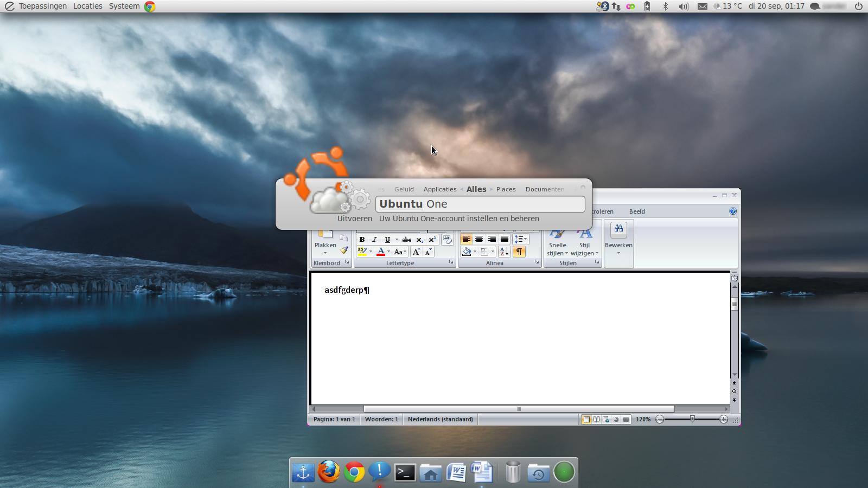Click the Sort (A-Z) icon

tap(504, 252)
